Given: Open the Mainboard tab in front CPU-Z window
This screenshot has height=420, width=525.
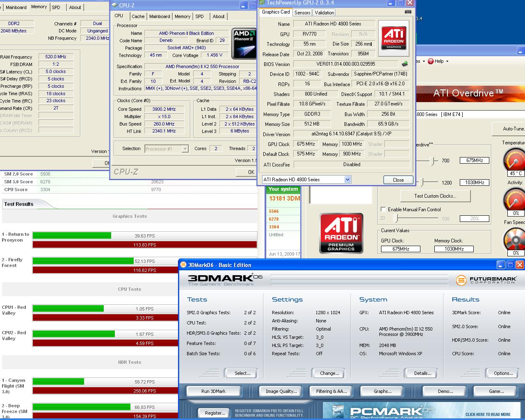Looking at the screenshot, I should (160, 16).
